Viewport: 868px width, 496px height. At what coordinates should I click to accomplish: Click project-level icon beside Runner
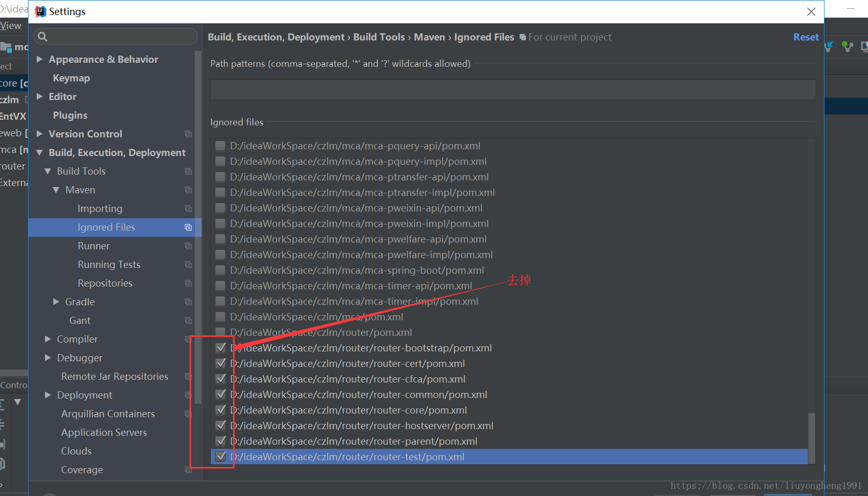click(x=189, y=246)
